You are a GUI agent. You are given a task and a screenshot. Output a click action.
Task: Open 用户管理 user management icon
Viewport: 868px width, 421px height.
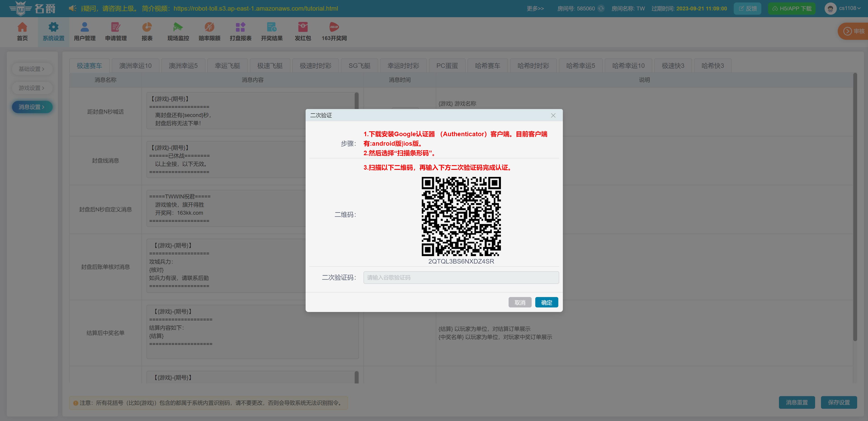[x=85, y=27]
